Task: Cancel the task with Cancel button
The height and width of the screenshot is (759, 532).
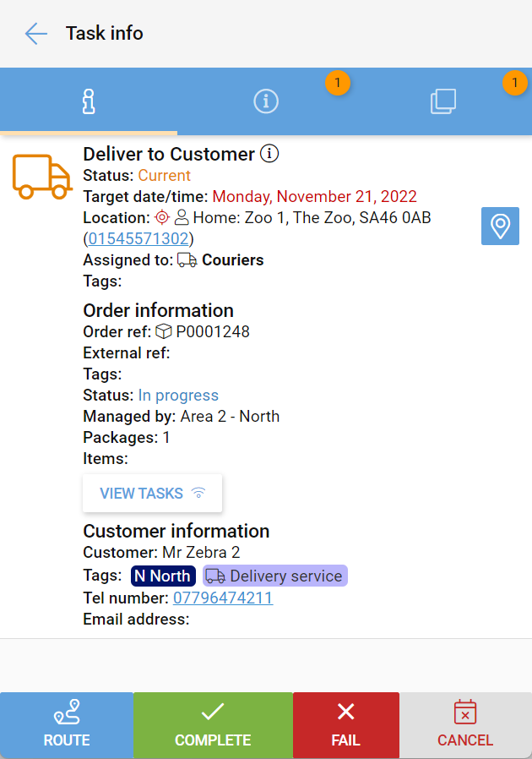Action: (465, 725)
